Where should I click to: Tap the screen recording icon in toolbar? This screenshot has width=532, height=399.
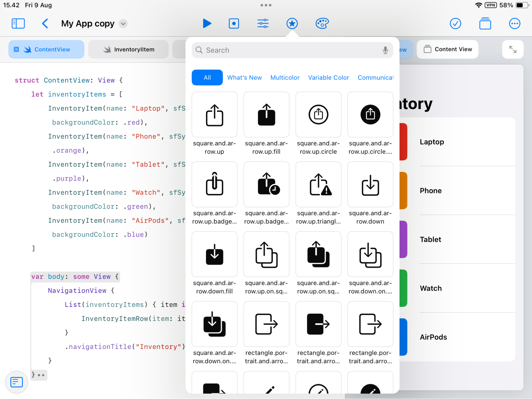coord(234,23)
